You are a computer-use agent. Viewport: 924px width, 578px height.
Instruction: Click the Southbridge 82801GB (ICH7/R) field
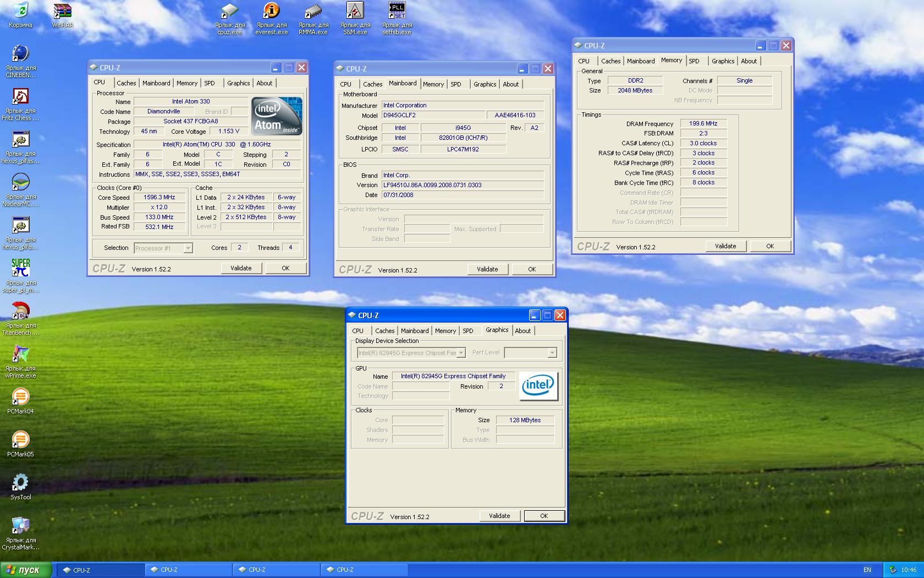463,138
